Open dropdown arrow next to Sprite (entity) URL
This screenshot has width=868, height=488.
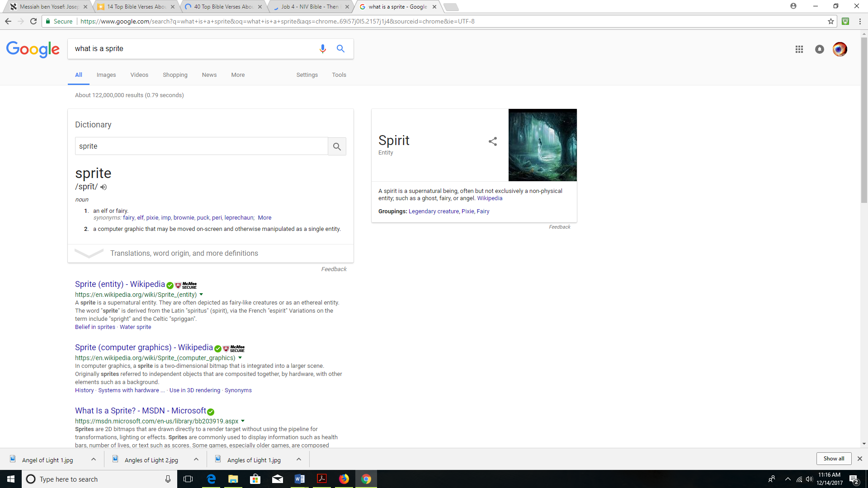point(201,295)
